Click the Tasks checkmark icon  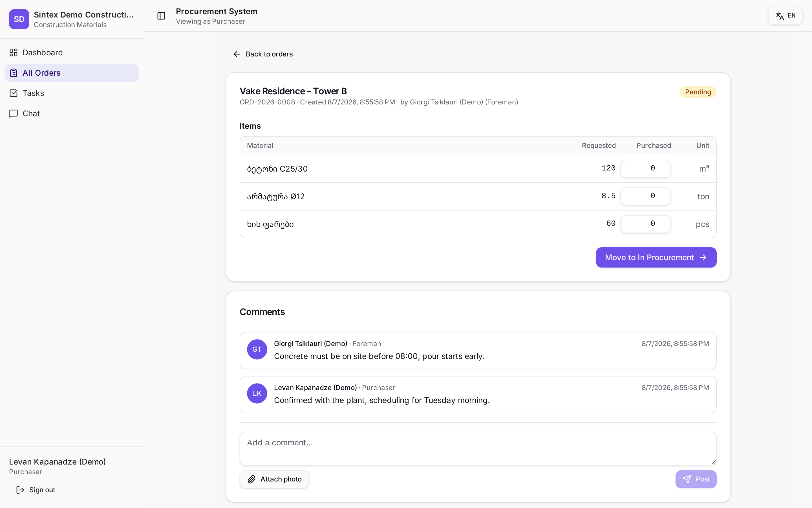pyautogui.click(x=14, y=93)
